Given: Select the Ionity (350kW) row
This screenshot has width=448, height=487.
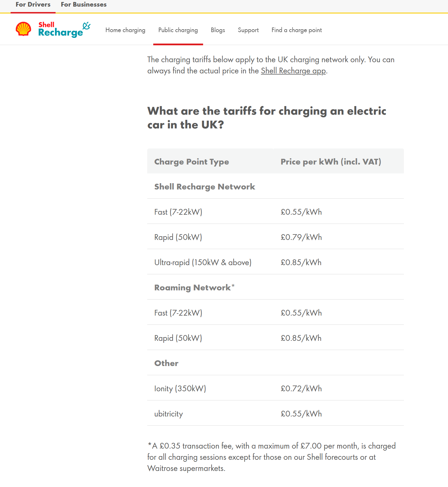Looking at the screenshot, I should (275, 388).
